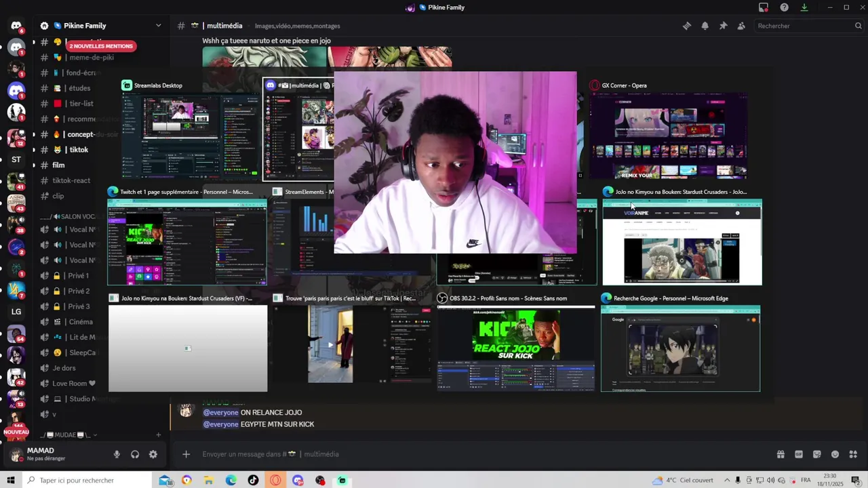Click the green download update icon
The width and height of the screenshot is (868, 488).
[804, 7]
